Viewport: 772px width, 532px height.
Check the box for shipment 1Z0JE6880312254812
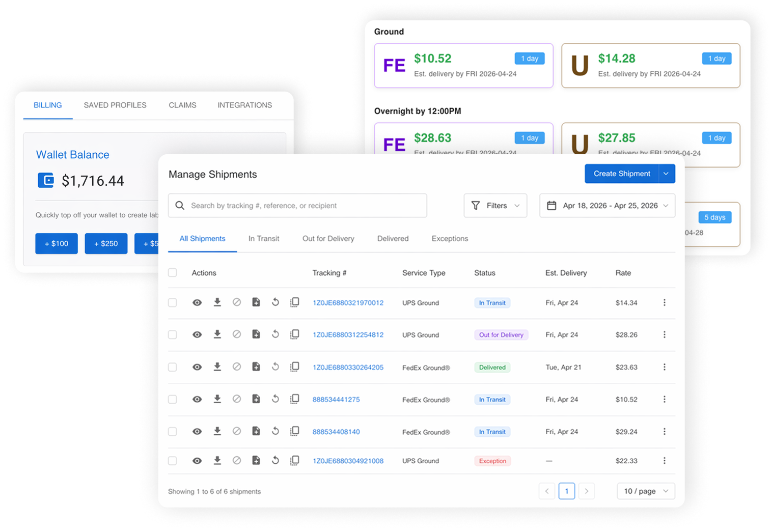point(173,335)
